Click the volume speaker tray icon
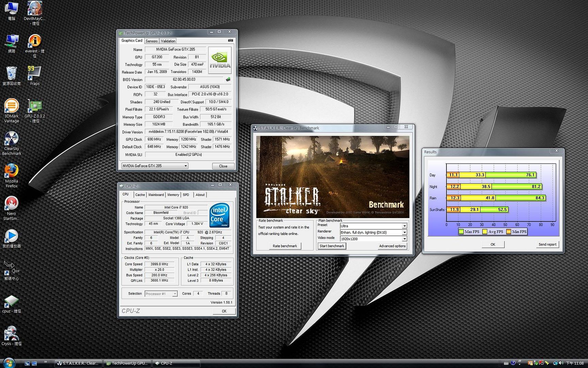The image size is (588, 368). pos(561,363)
